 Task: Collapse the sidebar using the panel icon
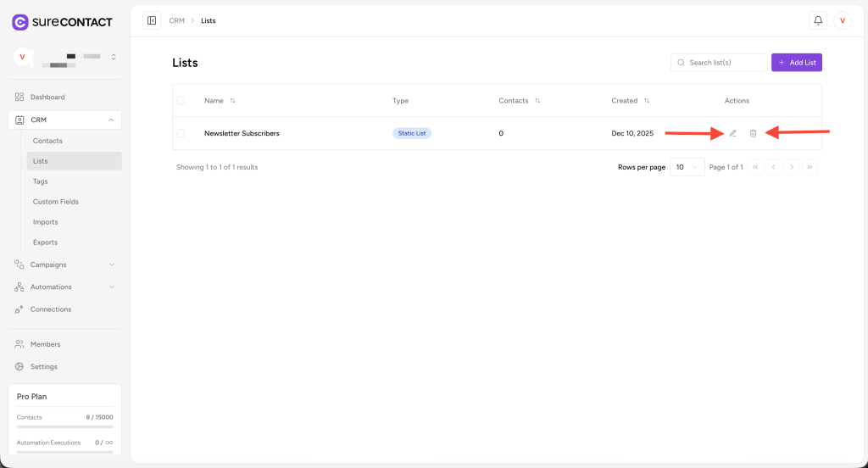pyautogui.click(x=152, y=20)
